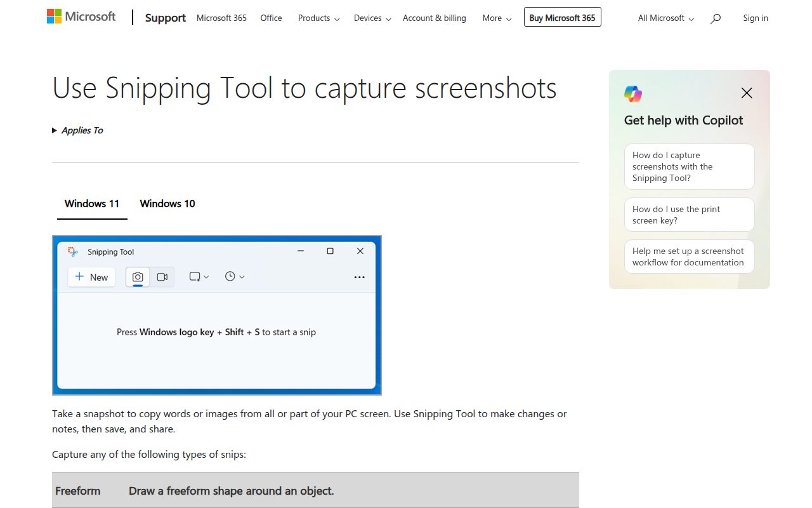Open the More dropdown menu

click(x=497, y=18)
